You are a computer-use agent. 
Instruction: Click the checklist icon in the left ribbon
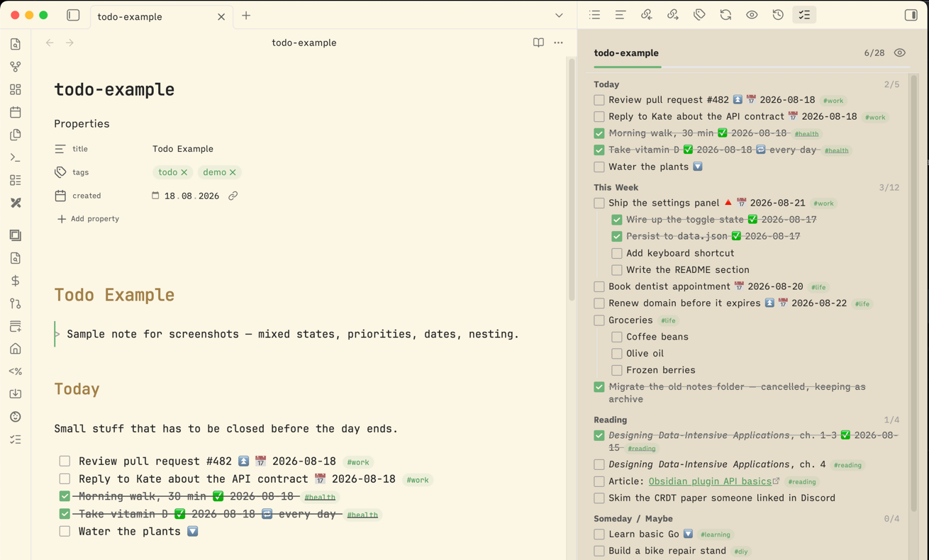click(x=16, y=439)
